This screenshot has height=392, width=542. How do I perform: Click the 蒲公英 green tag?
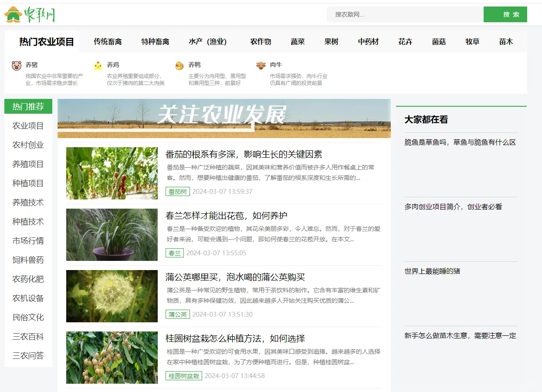[x=177, y=314]
